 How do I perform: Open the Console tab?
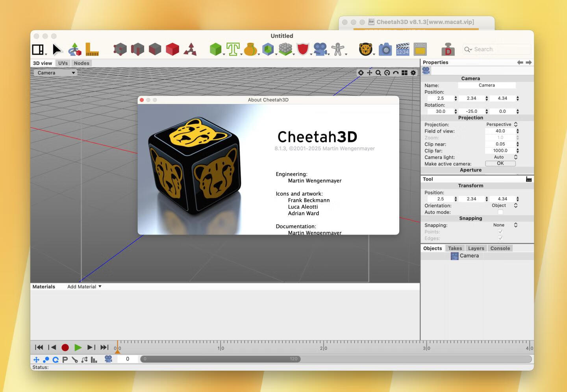[x=500, y=248]
